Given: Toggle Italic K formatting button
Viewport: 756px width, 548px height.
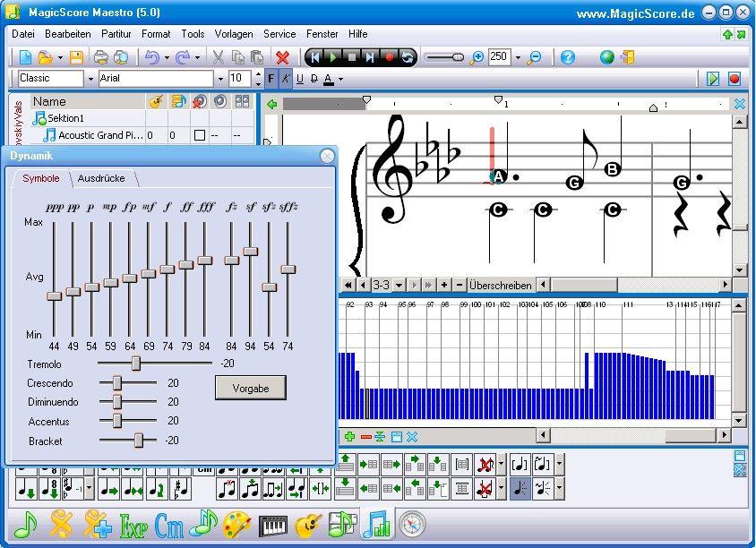Looking at the screenshot, I should coord(286,79).
